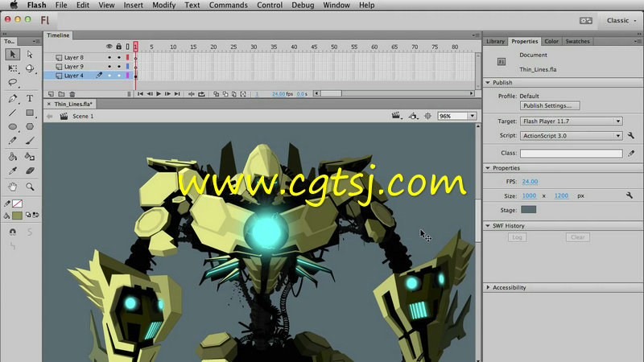Toggle visibility of Layer 4
The height and width of the screenshot is (362, 644).
pyautogui.click(x=109, y=76)
